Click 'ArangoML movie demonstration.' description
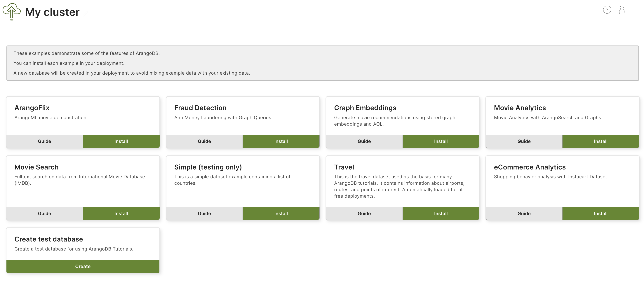The height and width of the screenshot is (287, 644). tap(51, 118)
